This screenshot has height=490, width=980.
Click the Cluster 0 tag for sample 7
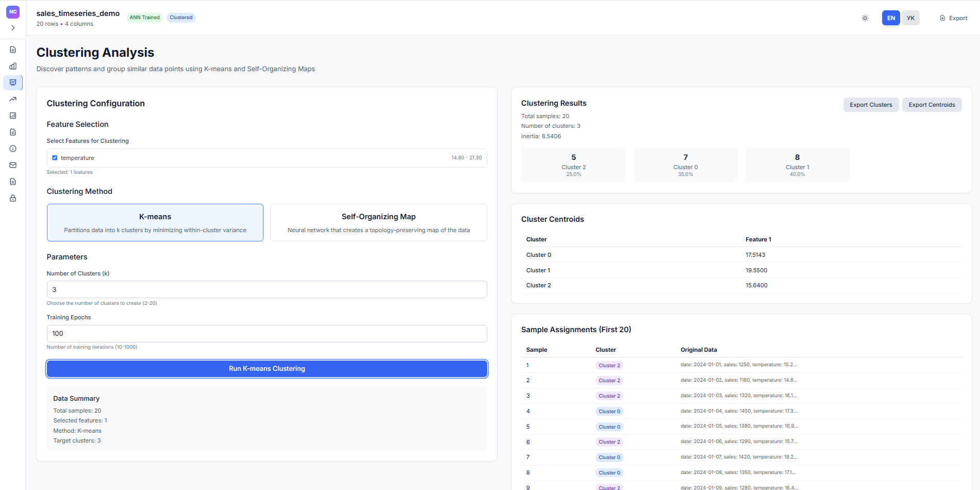[609, 458]
